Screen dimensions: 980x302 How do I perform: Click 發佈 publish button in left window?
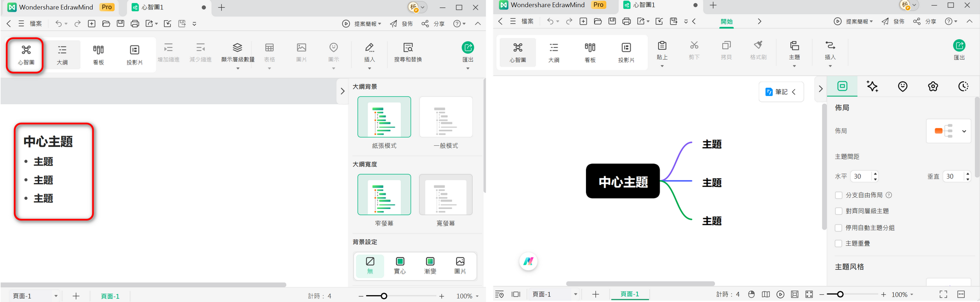[401, 23]
